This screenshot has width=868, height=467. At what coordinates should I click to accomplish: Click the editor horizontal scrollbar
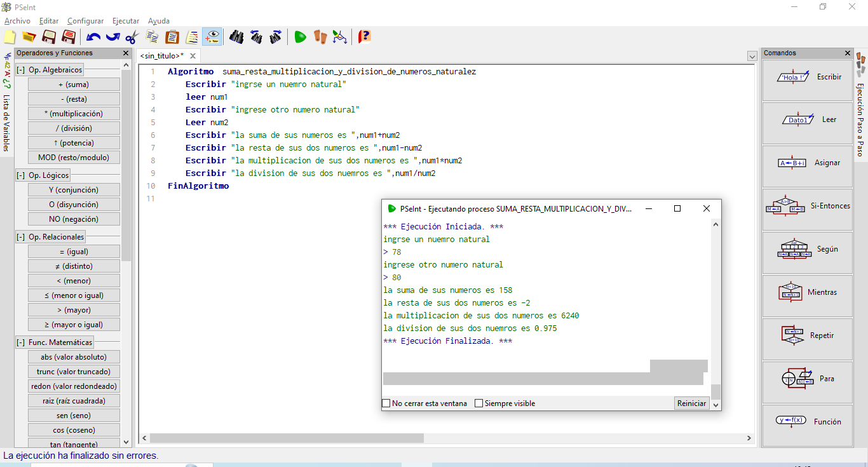286,438
